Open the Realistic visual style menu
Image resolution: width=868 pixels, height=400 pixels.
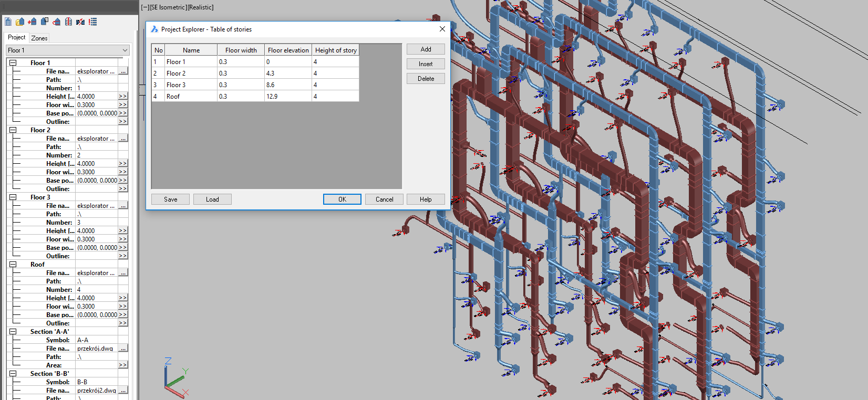[200, 7]
